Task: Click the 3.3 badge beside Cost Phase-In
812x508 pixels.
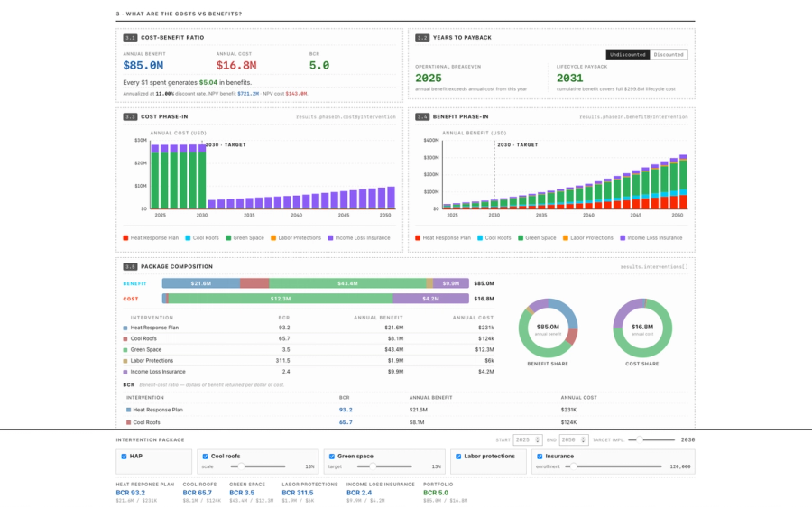Action: pyautogui.click(x=130, y=117)
